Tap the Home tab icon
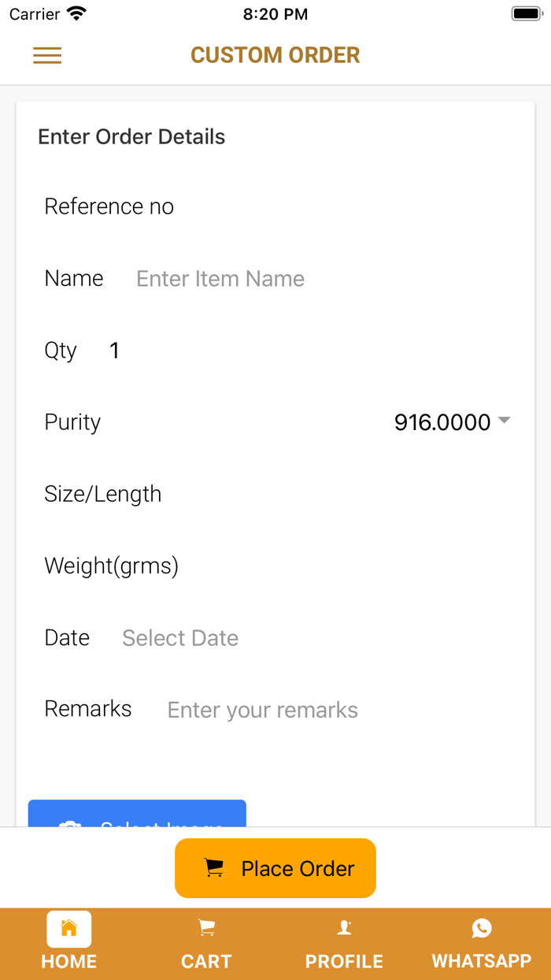The width and height of the screenshot is (551, 980). (x=69, y=929)
